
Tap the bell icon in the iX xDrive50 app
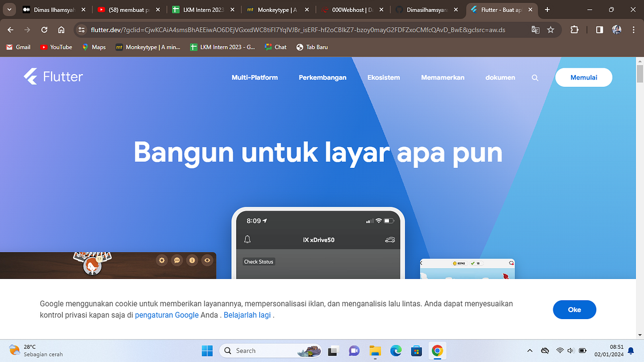coord(246,240)
